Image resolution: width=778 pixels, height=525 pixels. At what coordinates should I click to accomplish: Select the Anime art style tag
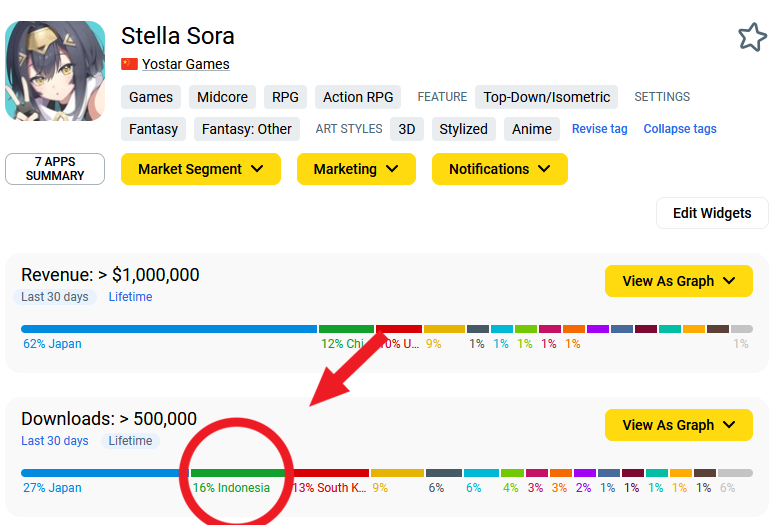tap(532, 129)
